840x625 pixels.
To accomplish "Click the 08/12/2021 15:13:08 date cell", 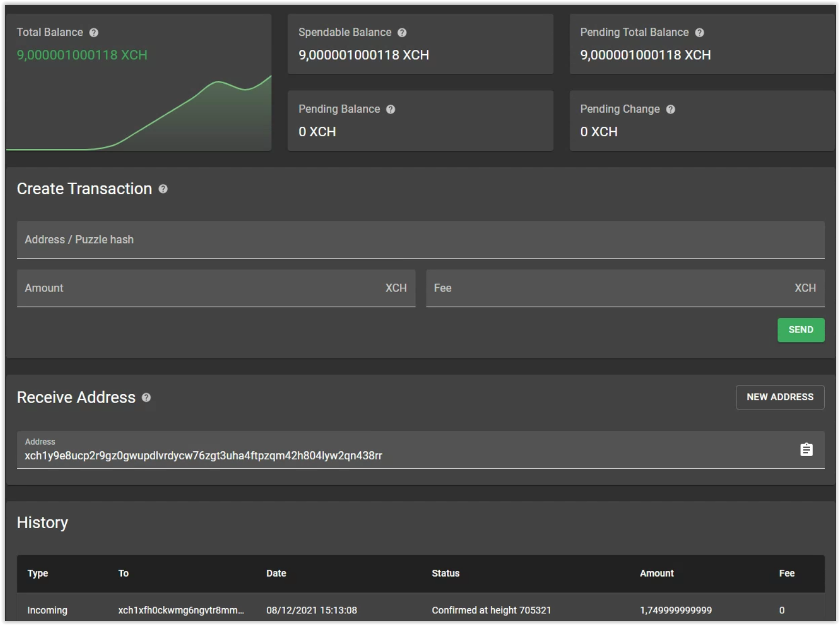I will [311, 610].
